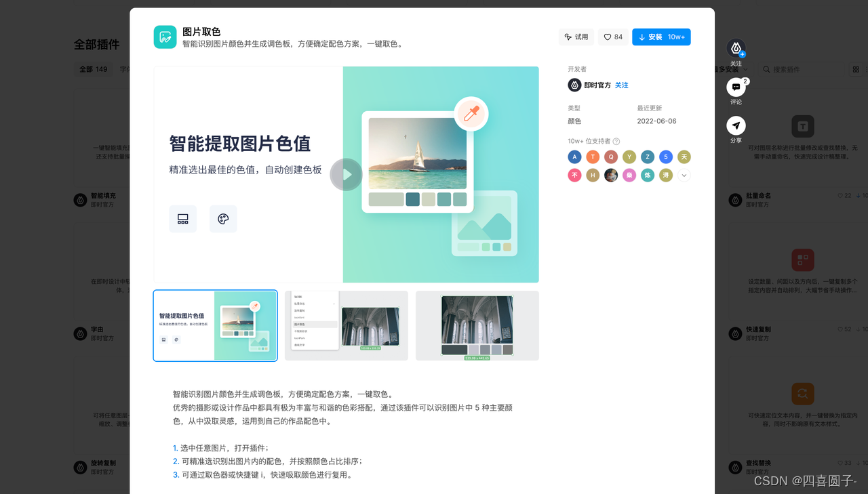The image size is (868, 494).
Task: Open comments via the 评论 icon
Action: tap(736, 87)
